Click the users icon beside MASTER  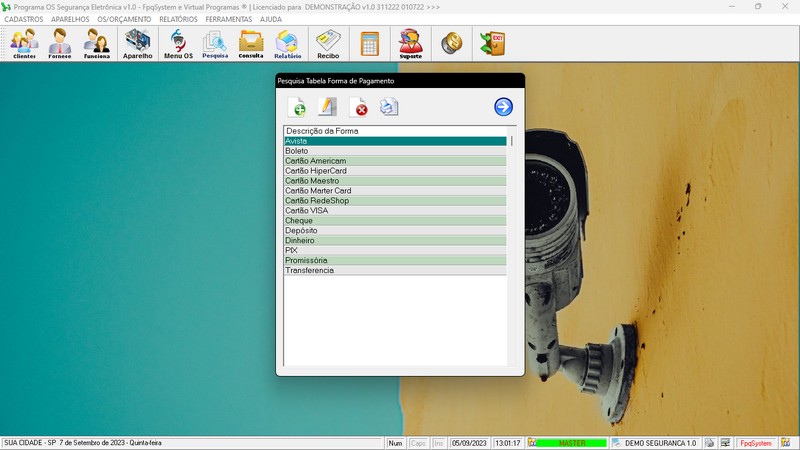[532, 443]
